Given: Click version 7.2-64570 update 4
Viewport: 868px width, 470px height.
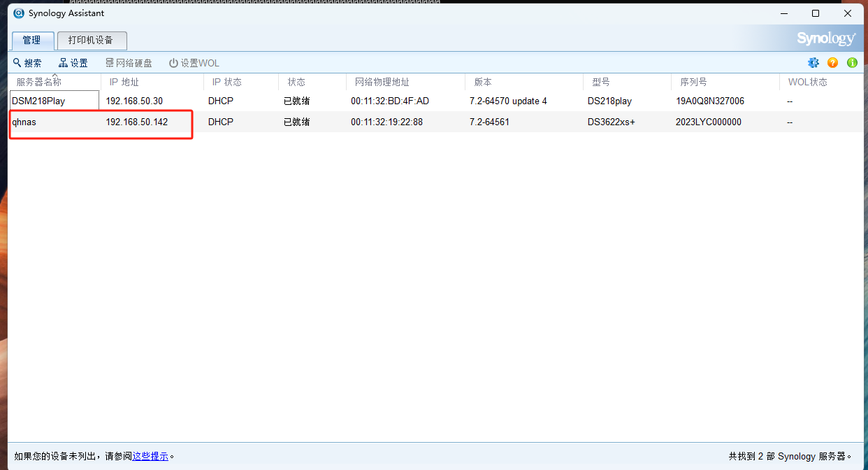Looking at the screenshot, I should coord(508,101).
